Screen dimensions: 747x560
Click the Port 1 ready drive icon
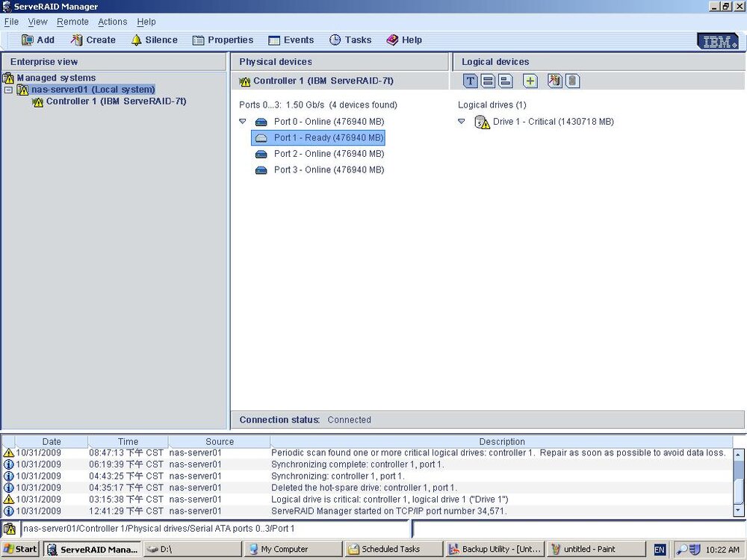(x=261, y=138)
